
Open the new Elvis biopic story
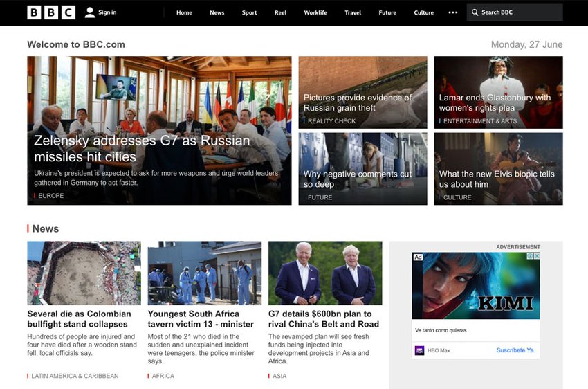click(x=497, y=179)
